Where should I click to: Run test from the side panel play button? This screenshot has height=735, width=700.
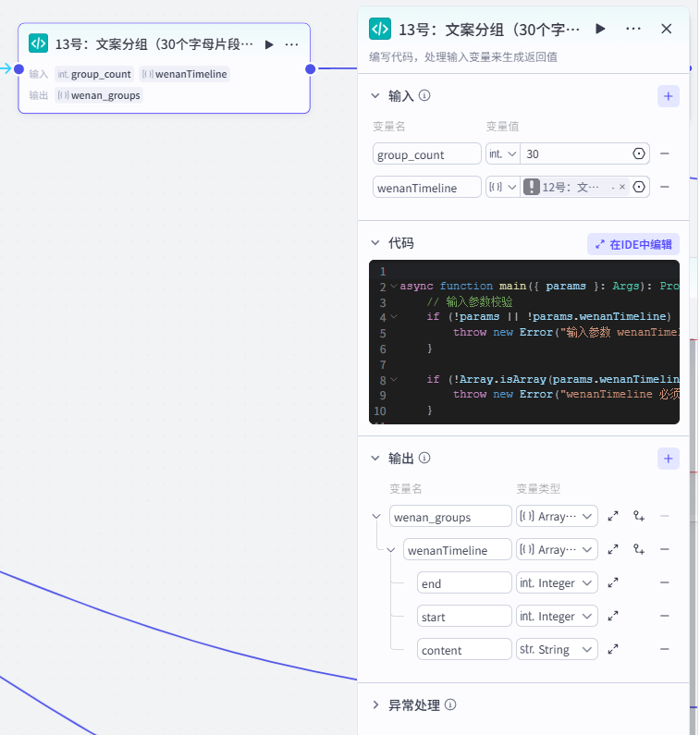pyautogui.click(x=600, y=29)
